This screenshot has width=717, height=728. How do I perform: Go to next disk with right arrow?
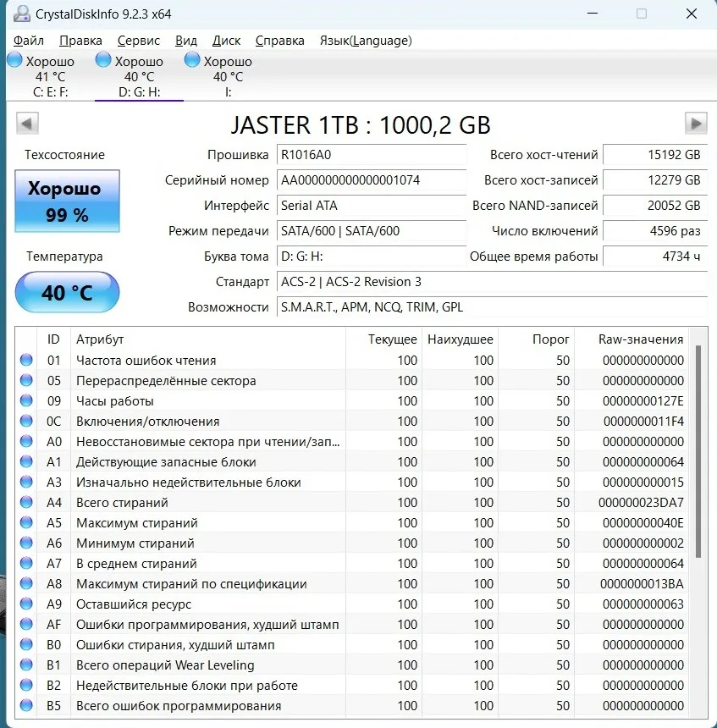pyautogui.click(x=696, y=124)
